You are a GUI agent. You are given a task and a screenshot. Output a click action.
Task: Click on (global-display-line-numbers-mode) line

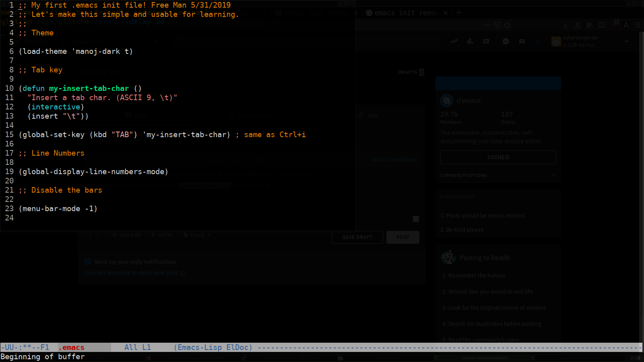pos(93,172)
